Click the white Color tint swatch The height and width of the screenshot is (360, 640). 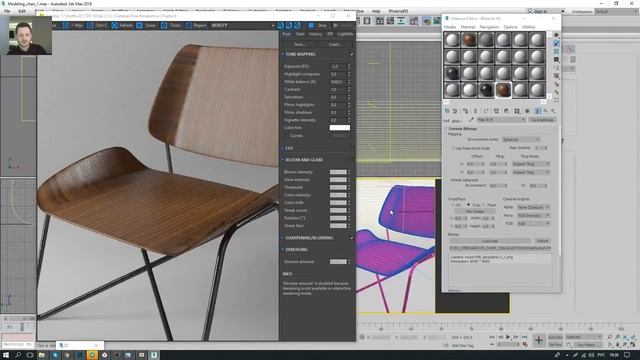click(340, 128)
